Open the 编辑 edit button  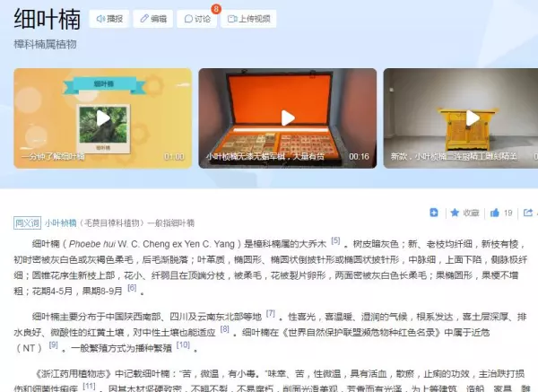tap(153, 19)
